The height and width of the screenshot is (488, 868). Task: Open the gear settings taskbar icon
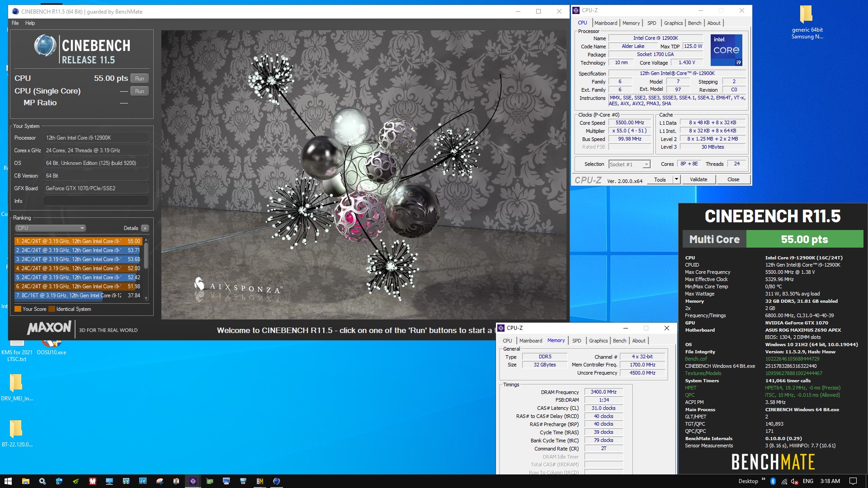coord(42,481)
